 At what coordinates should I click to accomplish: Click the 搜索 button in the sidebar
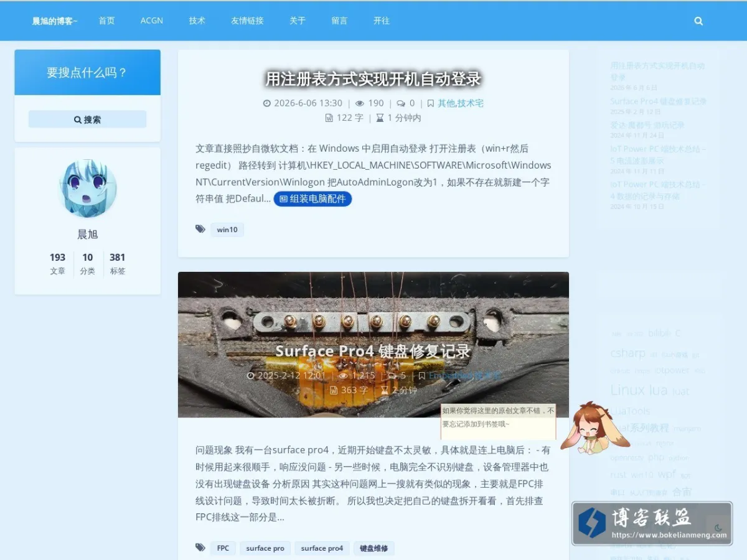[87, 119]
